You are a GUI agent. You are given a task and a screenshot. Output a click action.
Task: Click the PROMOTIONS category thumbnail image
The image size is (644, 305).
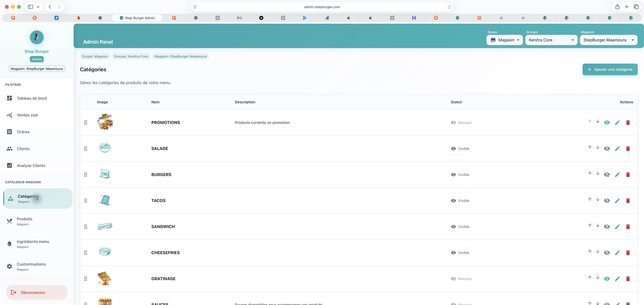coord(105,122)
